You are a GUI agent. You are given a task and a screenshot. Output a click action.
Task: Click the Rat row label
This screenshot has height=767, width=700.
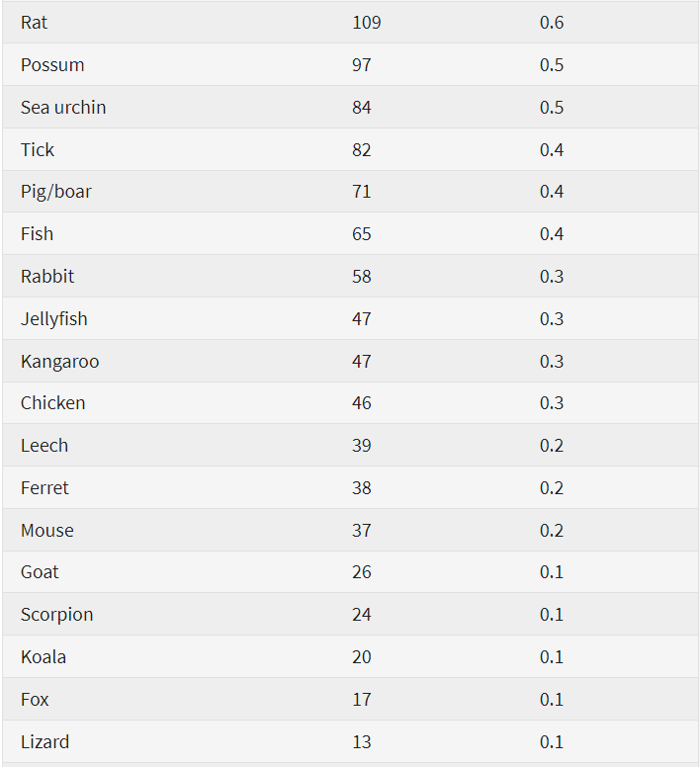(34, 23)
